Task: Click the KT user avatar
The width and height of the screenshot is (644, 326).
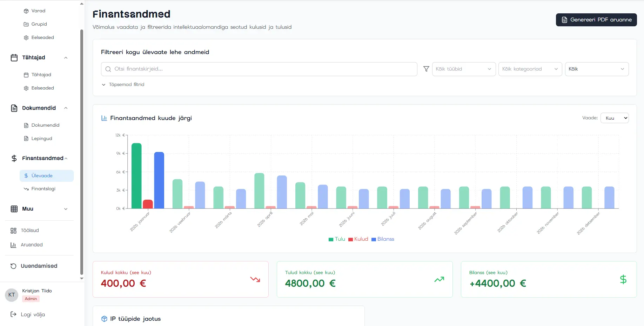Action: pyautogui.click(x=12, y=295)
